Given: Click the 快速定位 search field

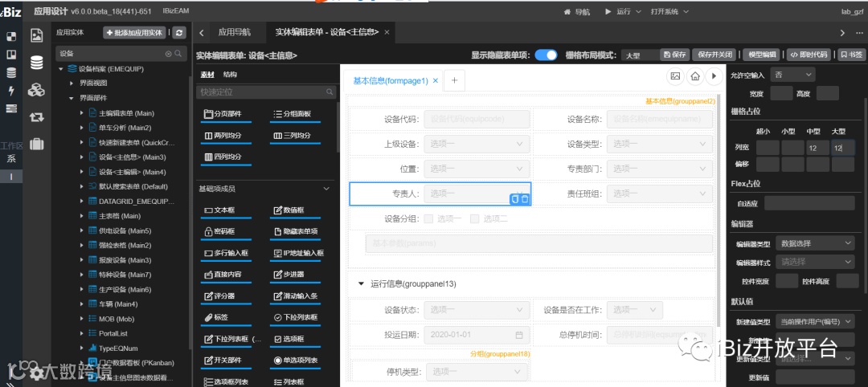Looking at the screenshot, I should click(x=266, y=92).
